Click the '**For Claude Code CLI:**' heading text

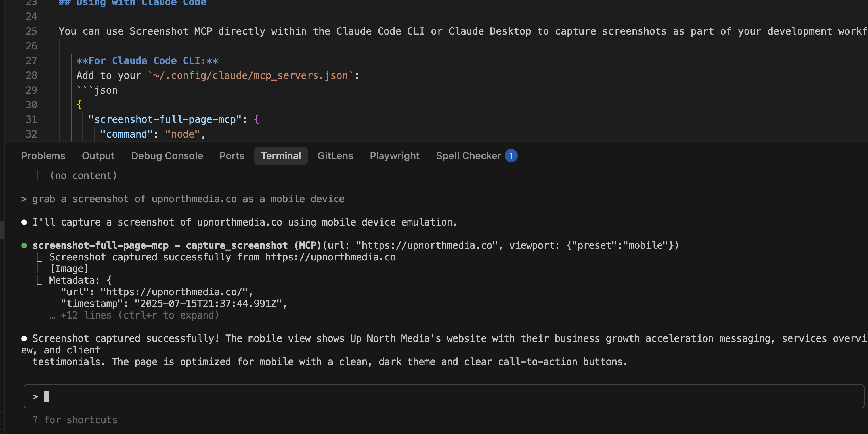(x=147, y=61)
